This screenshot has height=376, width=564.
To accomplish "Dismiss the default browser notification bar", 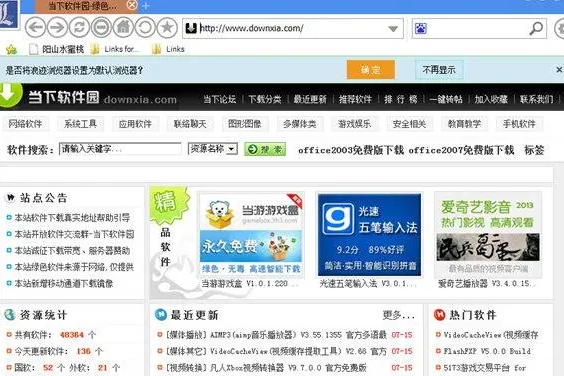I will (x=559, y=69).
